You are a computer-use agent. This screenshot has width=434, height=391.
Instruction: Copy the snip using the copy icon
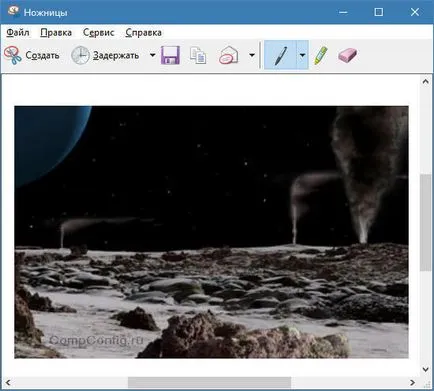(x=198, y=55)
